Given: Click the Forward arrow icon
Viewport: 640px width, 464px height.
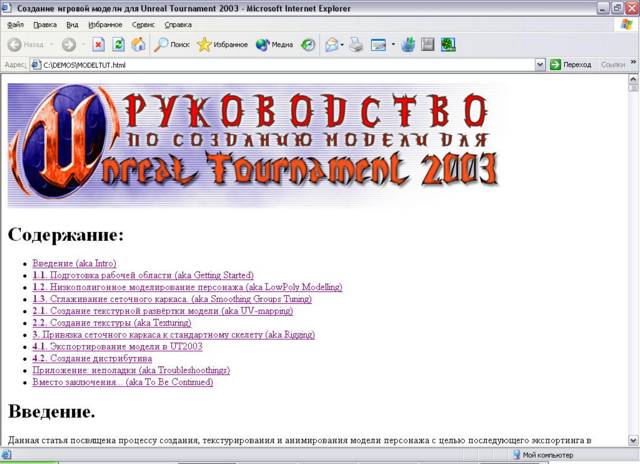Looking at the screenshot, I should pos(69,44).
